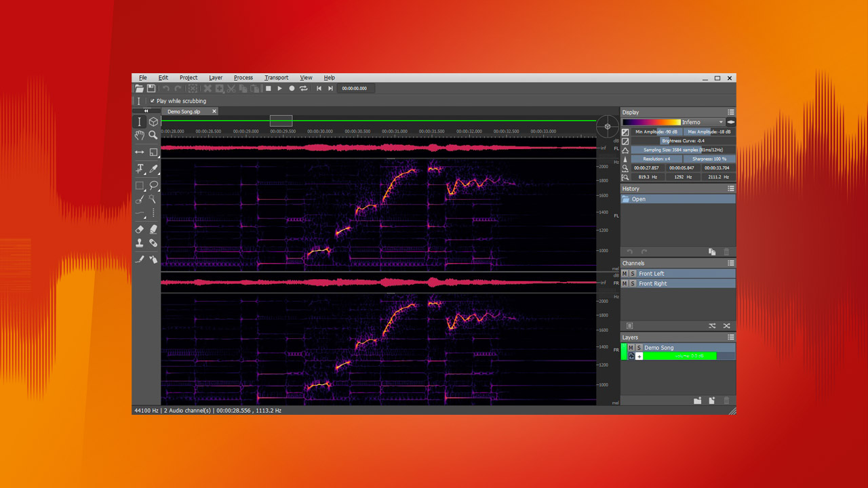The width and height of the screenshot is (868, 488).
Task: Click the Open entry icon in History panel
Action: (627, 199)
